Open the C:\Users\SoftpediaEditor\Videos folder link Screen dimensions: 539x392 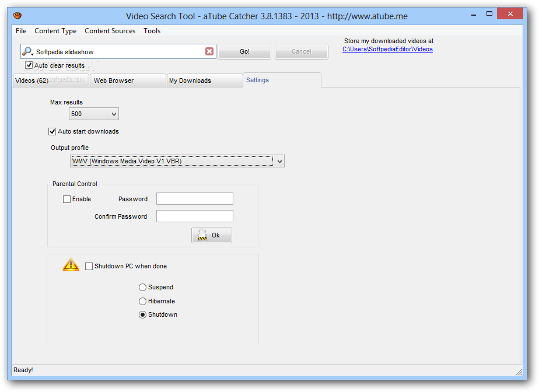(x=387, y=49)
